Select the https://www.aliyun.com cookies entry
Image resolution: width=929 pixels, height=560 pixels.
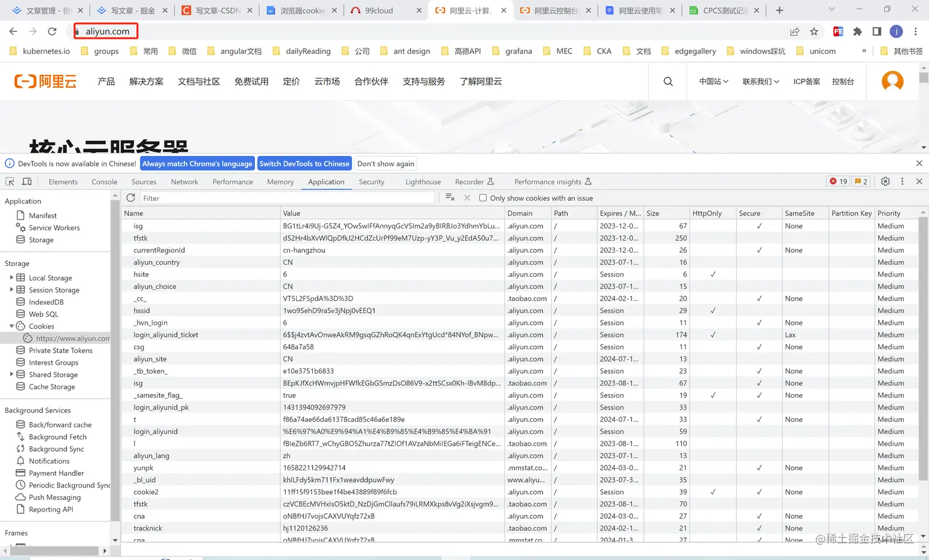tap(73, 338)
